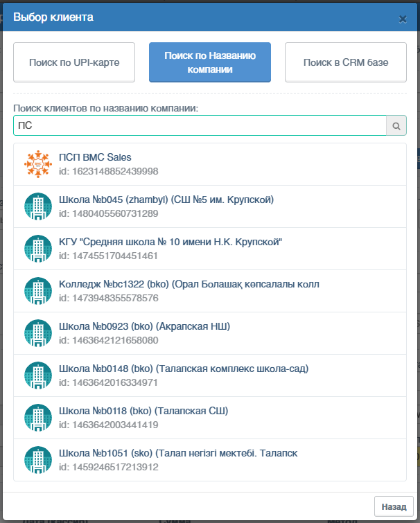Click id: 1459246517213912 text

[x=108, y=467]
